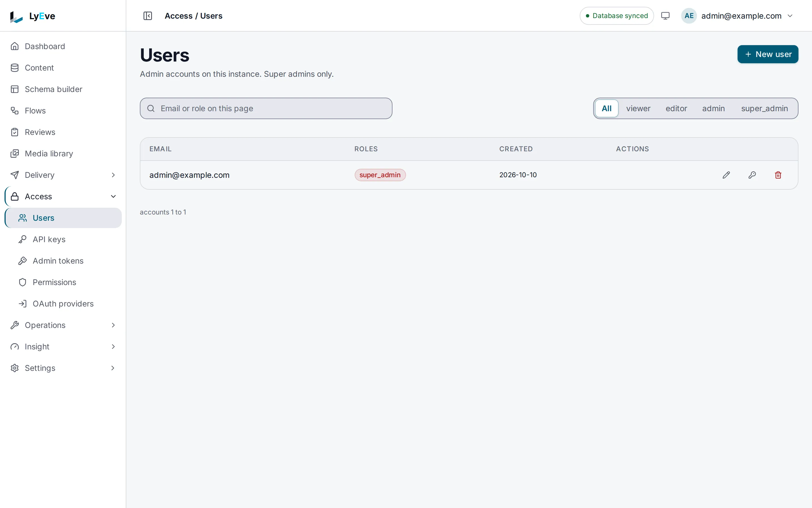The width and height of the screenshot is (812, 508).
Task: Click the CREATED column header
Action: pos(516,149)
